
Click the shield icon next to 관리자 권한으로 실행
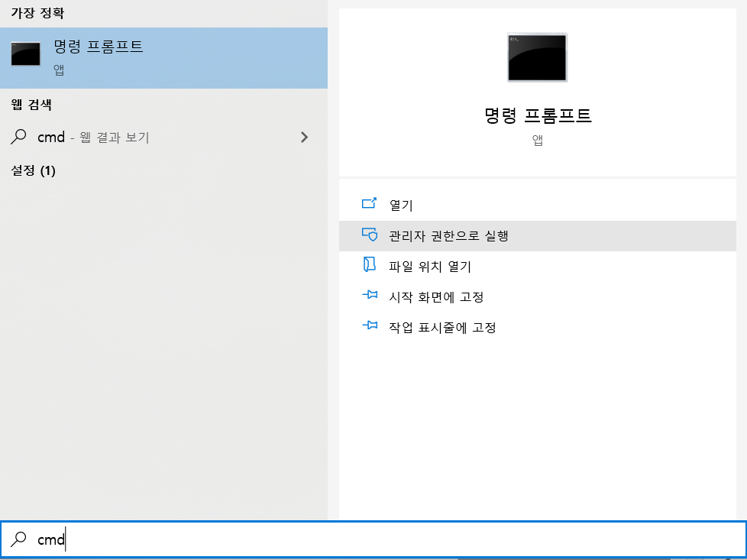pyautogui.click(x=369, y=236)
